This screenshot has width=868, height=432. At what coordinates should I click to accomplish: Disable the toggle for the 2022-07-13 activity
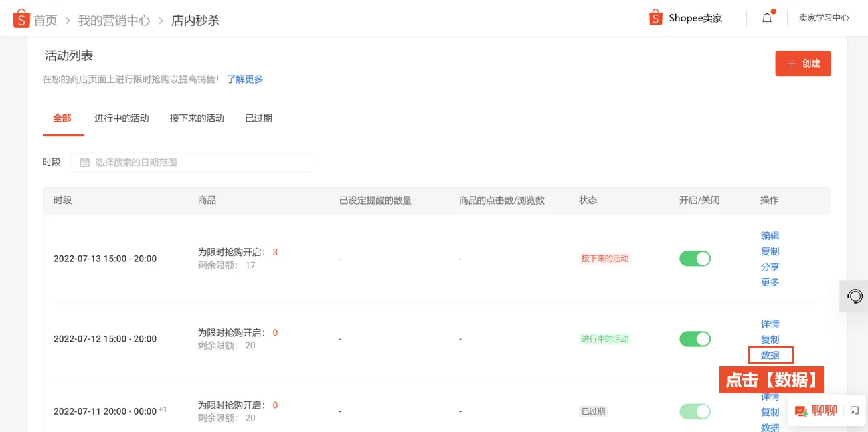point(695,258)
